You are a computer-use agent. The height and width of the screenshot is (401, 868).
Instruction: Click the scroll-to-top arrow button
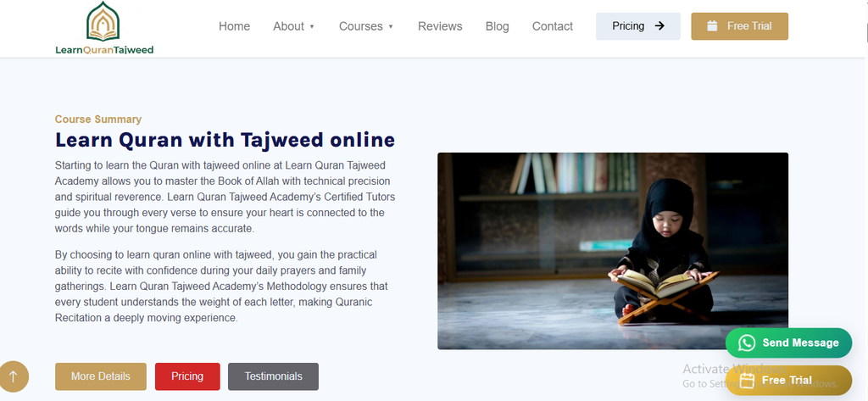coord(14,376)
